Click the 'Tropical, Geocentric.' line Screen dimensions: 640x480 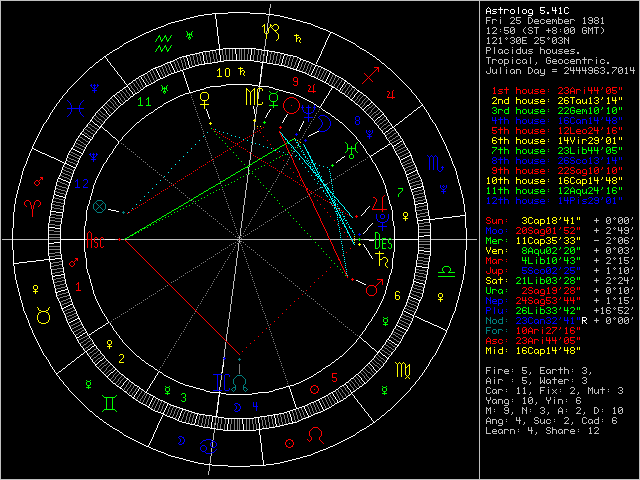[x=548, y=61]
